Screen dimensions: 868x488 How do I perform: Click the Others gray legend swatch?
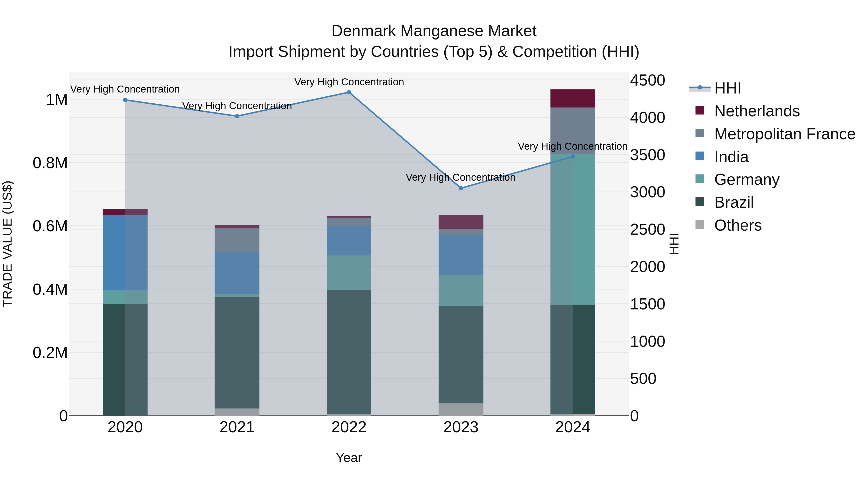(700, 224)
